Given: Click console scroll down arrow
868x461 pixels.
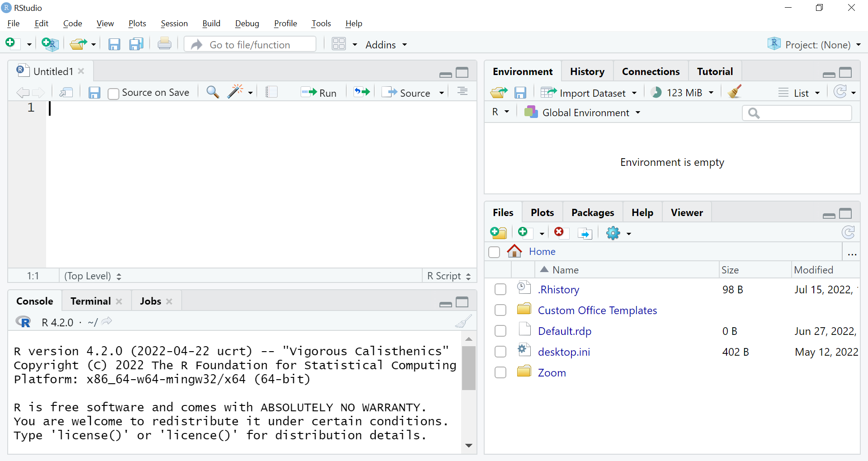Looking at the screenshot, I should [469, 446].
